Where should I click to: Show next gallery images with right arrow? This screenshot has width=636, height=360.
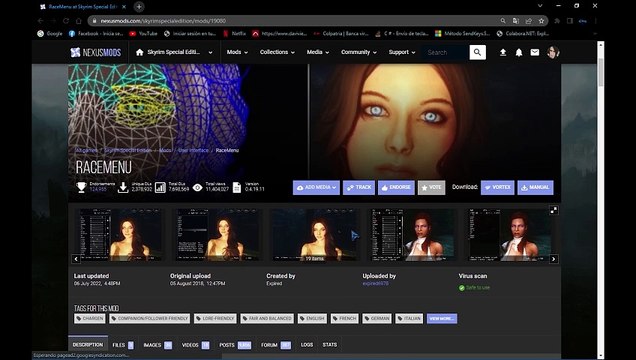click(x=554, y=259)
